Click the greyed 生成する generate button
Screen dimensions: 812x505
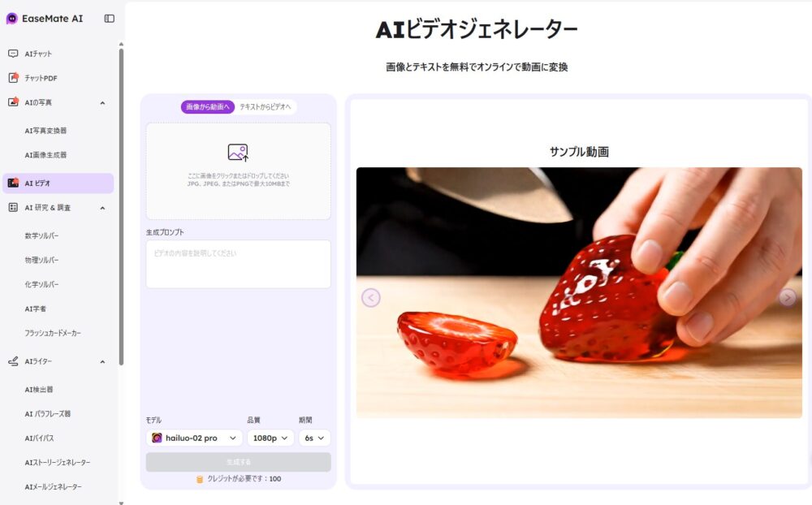click(238, 462)
